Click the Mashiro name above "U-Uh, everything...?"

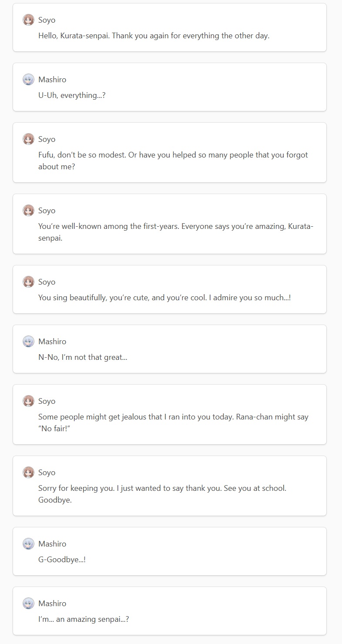pos(52,80)
